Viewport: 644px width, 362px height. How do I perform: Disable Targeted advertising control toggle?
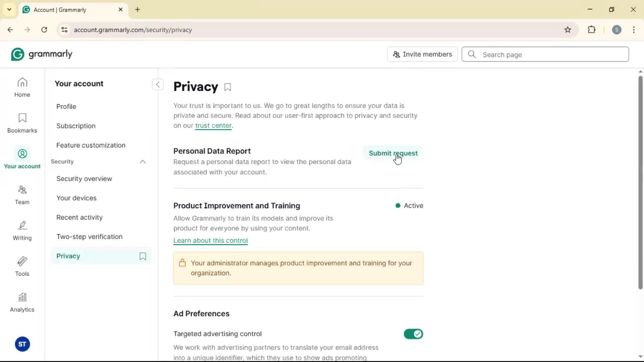(x=413, y=334)
